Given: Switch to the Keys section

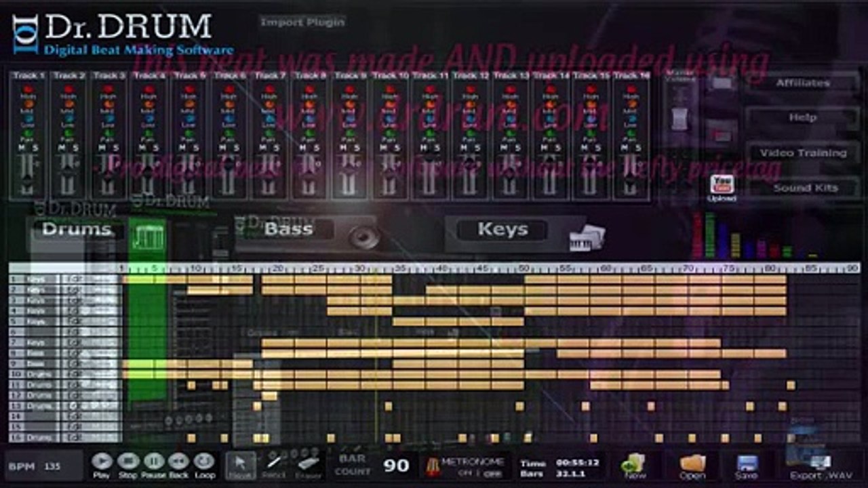Looking at the screenshot, I should coord(502,230).
